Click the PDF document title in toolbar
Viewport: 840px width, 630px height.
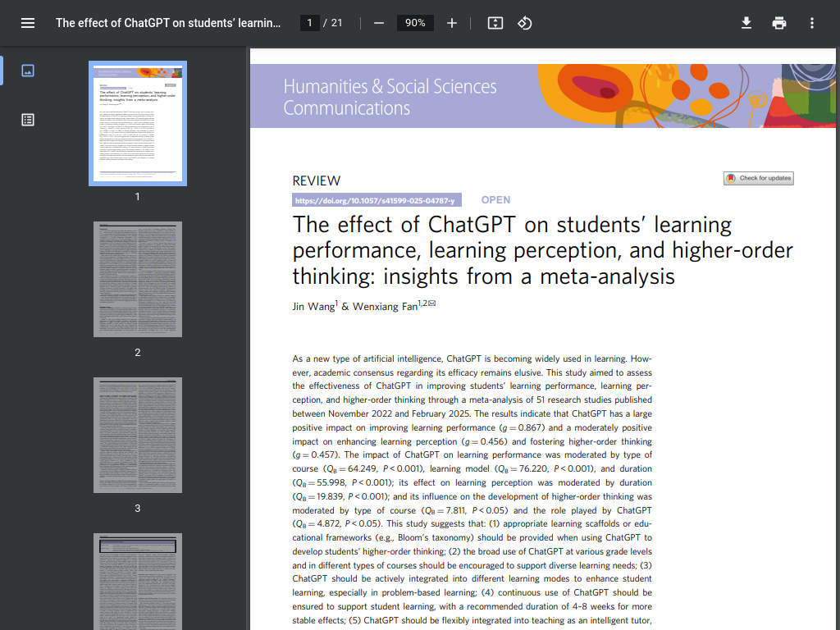click(x=168, y=23)
